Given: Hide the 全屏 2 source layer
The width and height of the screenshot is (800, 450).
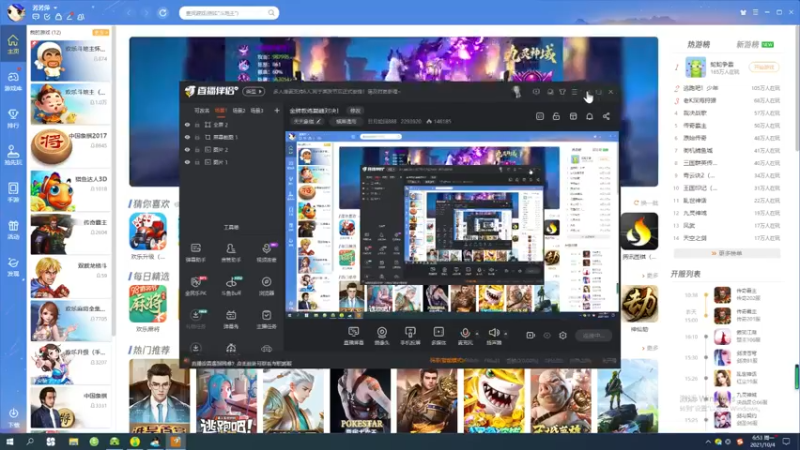Looking at the screenshot, I should (x=187, y=124).
